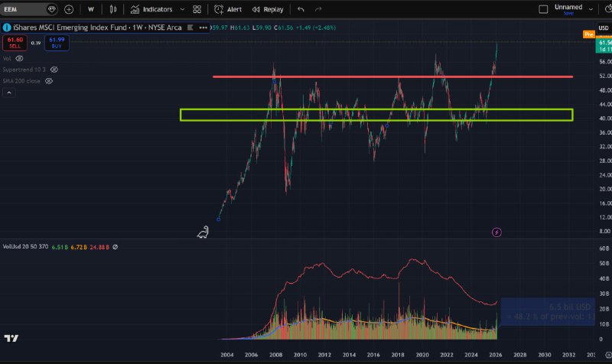Click the blue 61.99 BUY button
Screen dimensions: 612x364
point(56,41)
